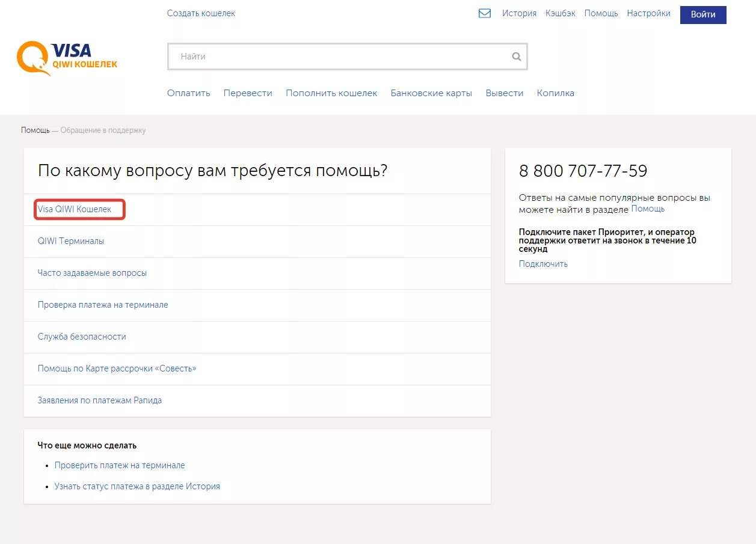Click Проверить платеж на терминале link
Screen dimensions: 756x544
pos(120,465)
